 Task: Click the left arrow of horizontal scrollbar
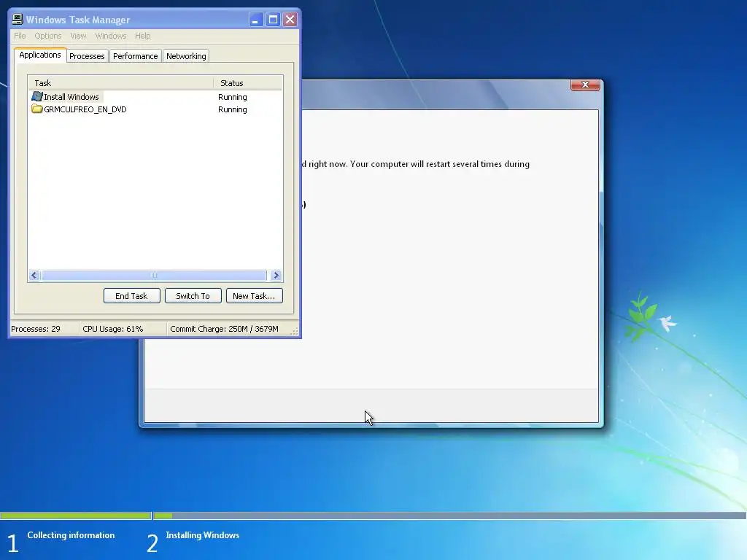pos(34,275)
